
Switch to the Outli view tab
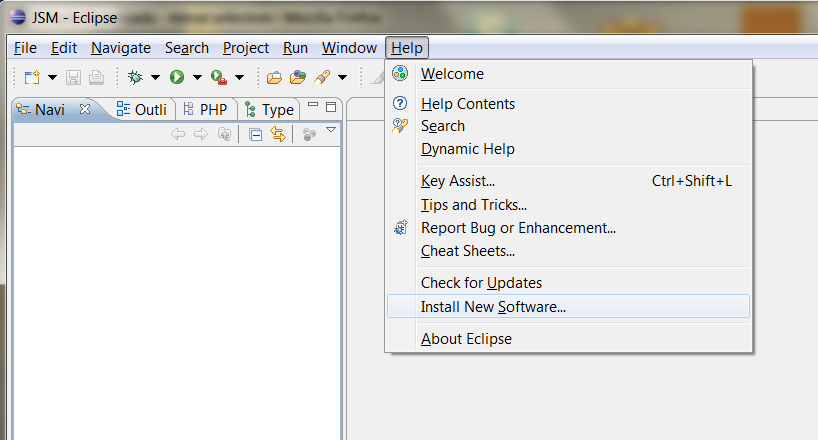[x=142, y=110]
